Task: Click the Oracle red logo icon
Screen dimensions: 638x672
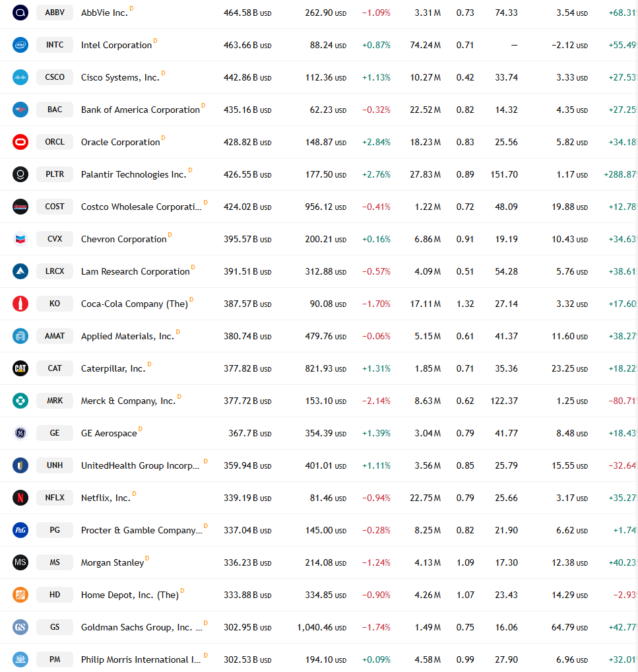Action: pos(20,142)
